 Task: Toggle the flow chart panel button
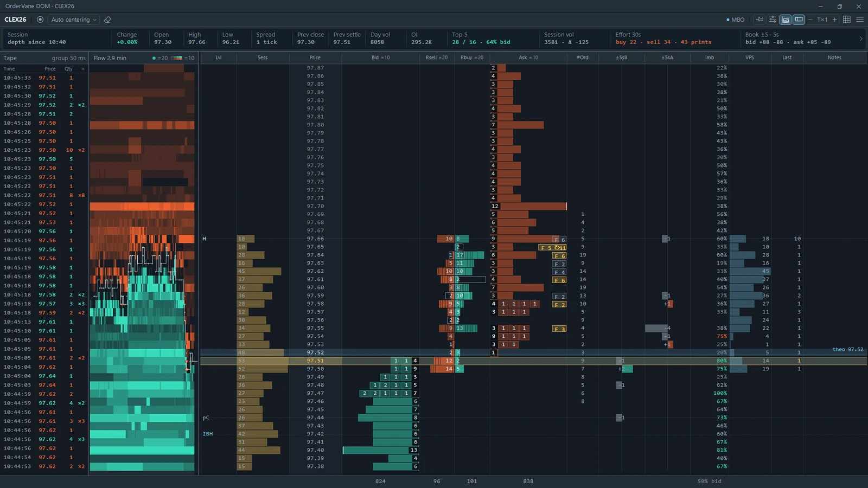(786, 20)
